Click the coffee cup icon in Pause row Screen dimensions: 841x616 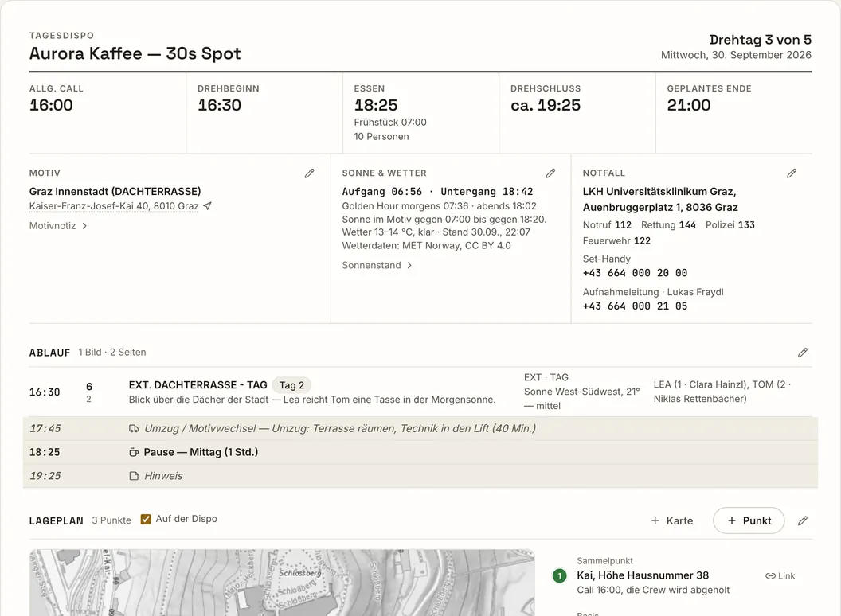[x=134, y=452]
